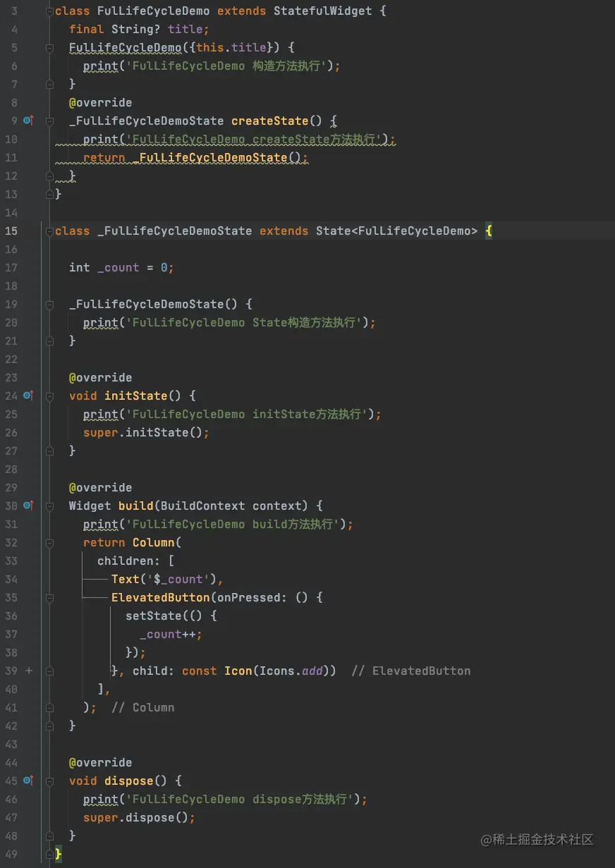Collapse the FulLifeCycleDemo class on line 3

pos(49,11)
